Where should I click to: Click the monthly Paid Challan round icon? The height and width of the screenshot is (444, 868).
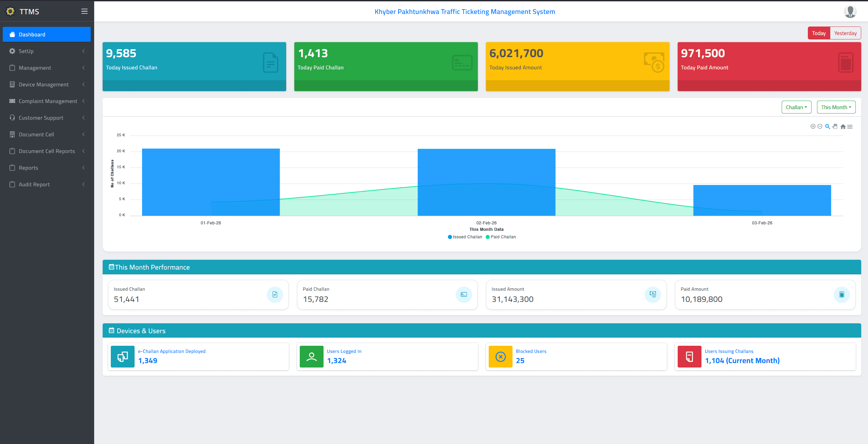(x=464, y=294)
